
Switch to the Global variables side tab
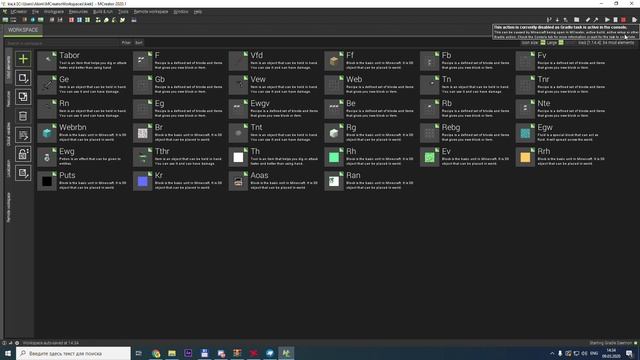pyautogui.click(x=8, y=134)
